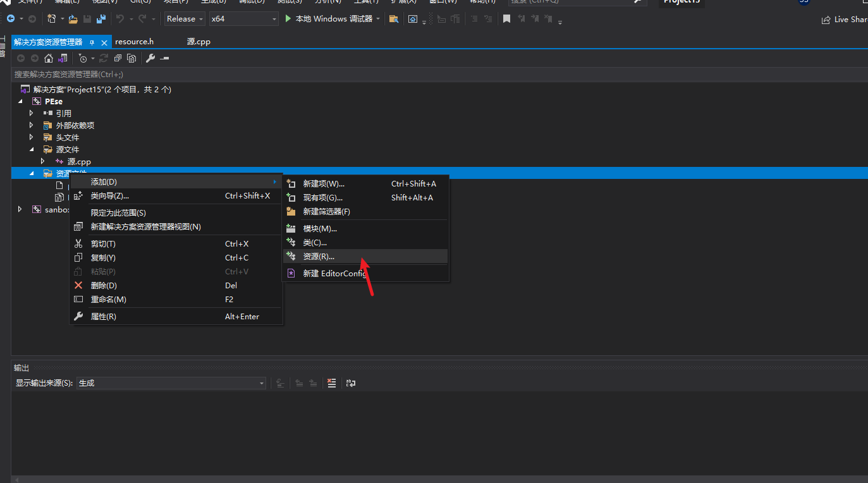Screen dimensions: 868x483
Task: Click the switch views icon in Solution Explorer
Action: pyautogui.click(x=63, y=58)
